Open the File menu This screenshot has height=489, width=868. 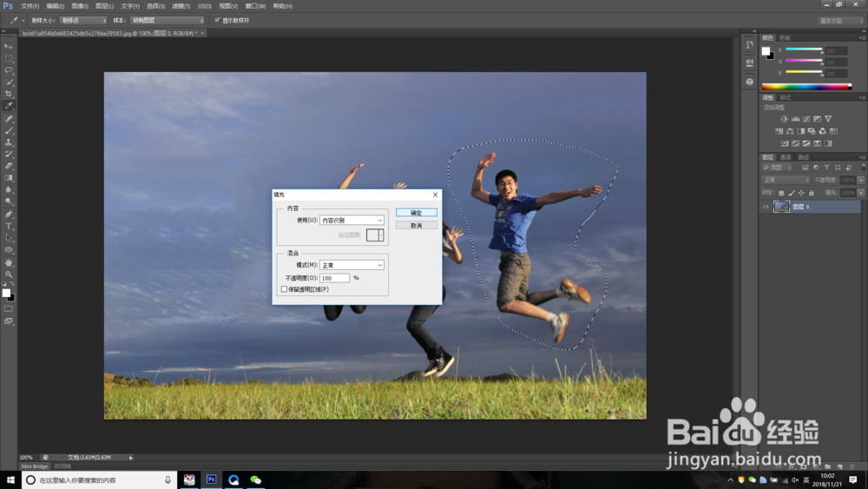(30, 6)
